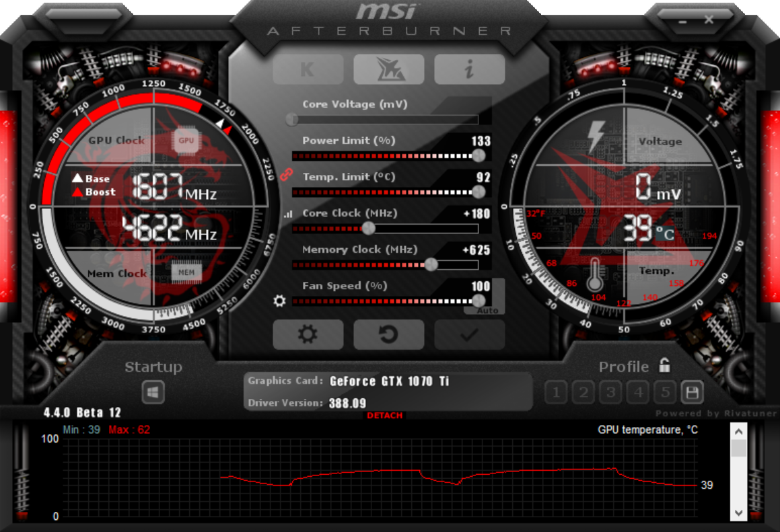Viewport: 780px width, 532px height.
Task: Open settings with the gear button
Action: tap(308, 335)
